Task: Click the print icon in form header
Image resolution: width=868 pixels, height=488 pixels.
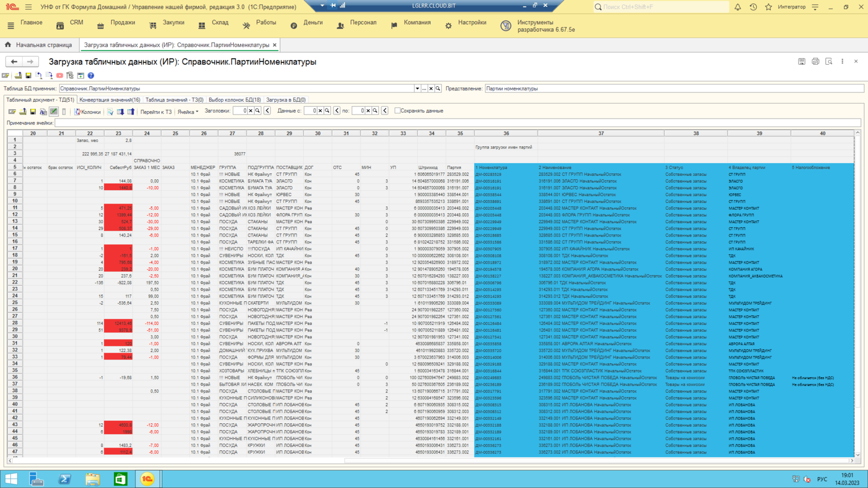Action: coord(815,61)
